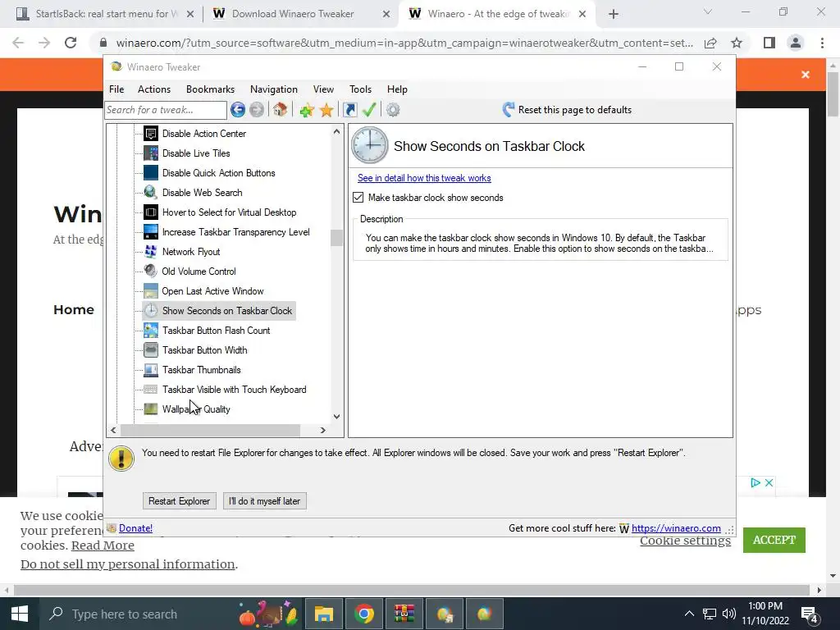Click the tree horizontal scroll left arrow
The width and height of the screenshot is (840, 630).
tap(113, 430)
